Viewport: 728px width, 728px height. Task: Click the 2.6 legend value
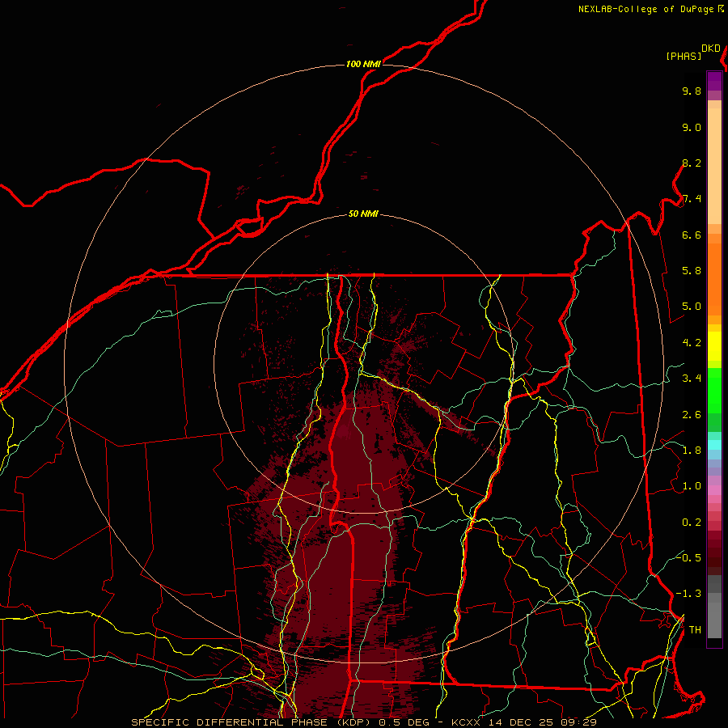tap(692, 415)
